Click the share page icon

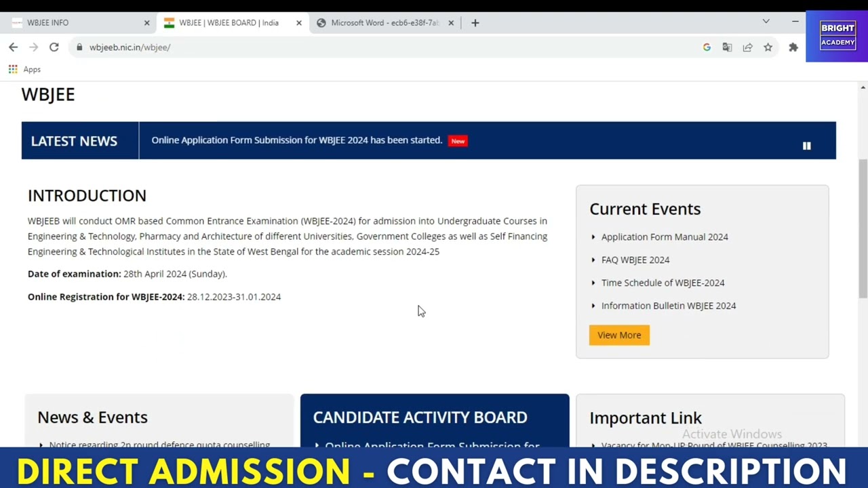click(747, 47)
